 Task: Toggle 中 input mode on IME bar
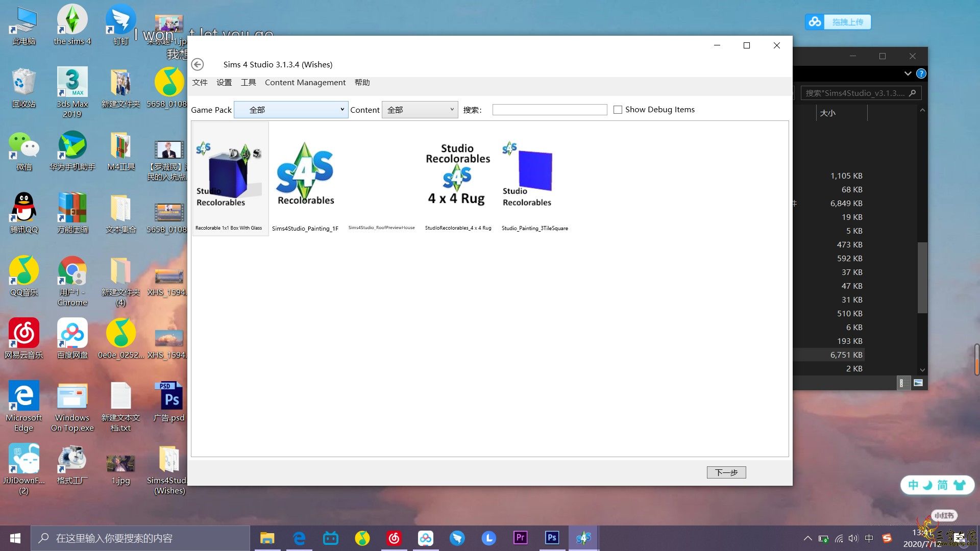pyautogui.click(x=913, y=485)
